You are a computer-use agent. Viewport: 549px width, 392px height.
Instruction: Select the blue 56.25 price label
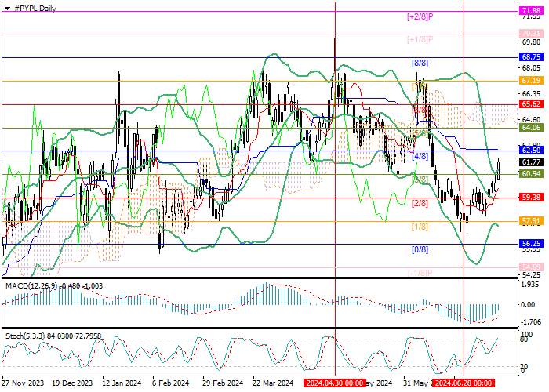pyautogui.click(x=531, y=244)
